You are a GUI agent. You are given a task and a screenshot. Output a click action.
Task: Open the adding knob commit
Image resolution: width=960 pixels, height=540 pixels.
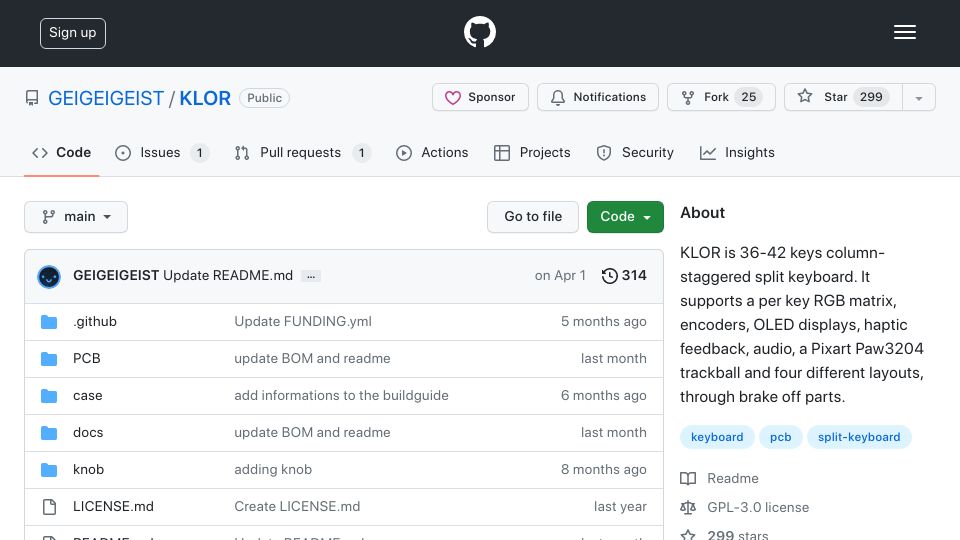point(273,470)
